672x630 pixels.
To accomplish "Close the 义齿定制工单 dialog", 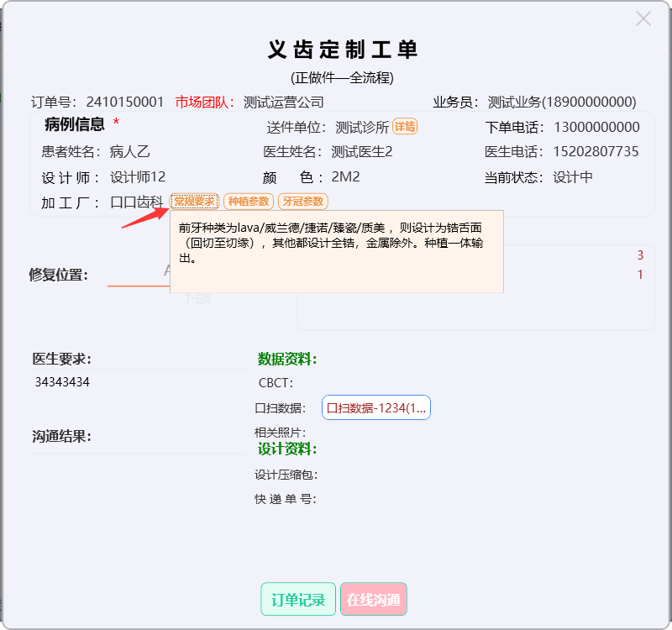I will point(643,18).
